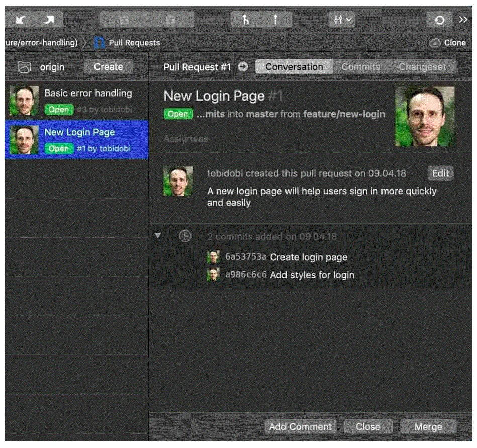Viewport: 477px width, 448px height.
Task: Click the Apply Stash icon in the toolbar
Action: tap(170, 20)
